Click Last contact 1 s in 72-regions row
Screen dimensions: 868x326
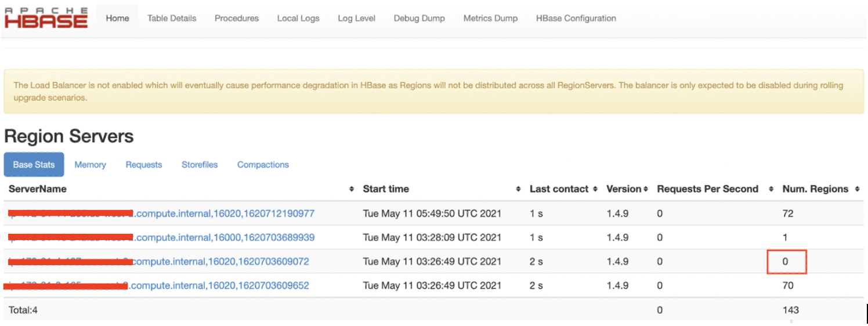point(536,213)
